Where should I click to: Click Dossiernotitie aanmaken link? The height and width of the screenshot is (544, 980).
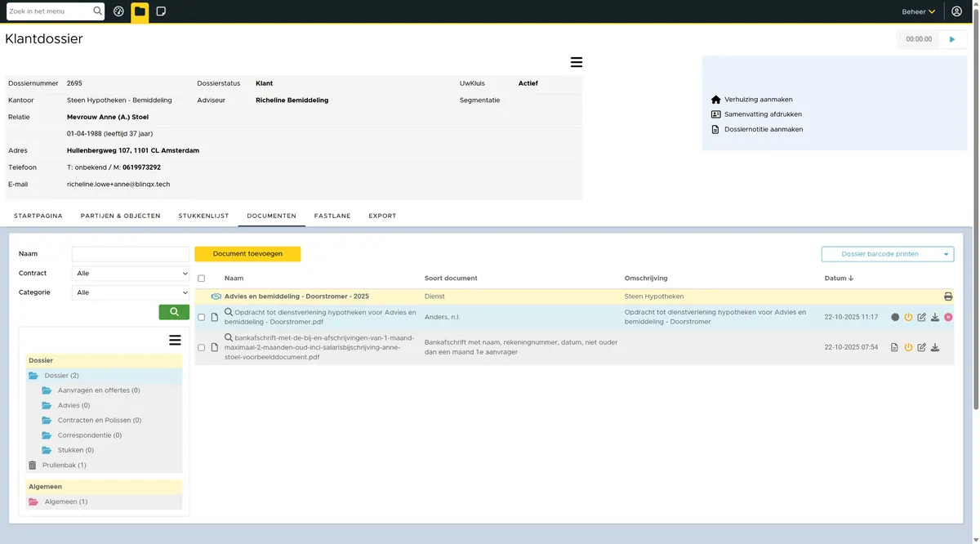point(764,129)
